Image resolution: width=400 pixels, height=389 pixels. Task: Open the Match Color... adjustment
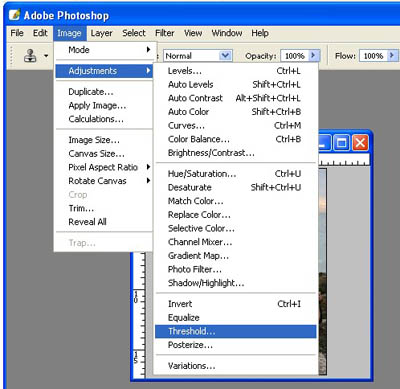click(236, 201)
